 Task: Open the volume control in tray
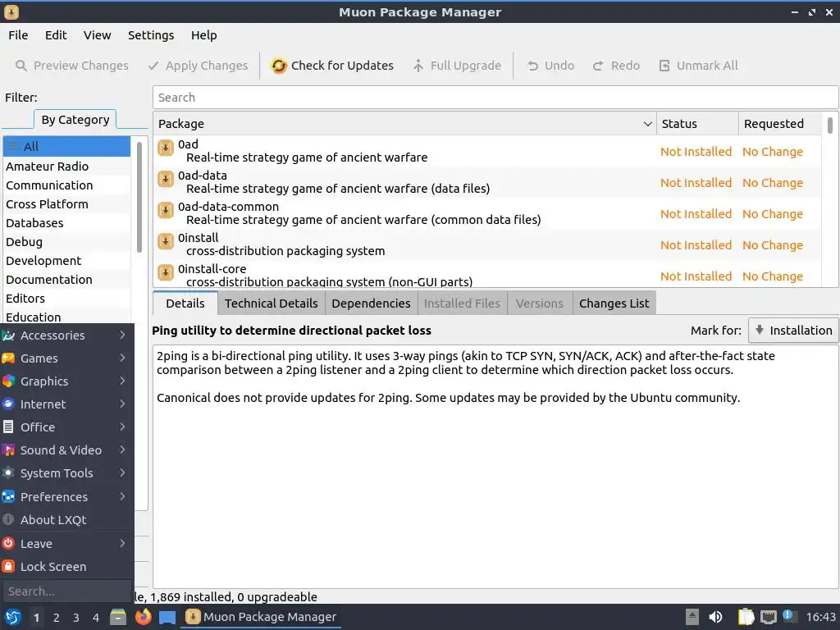[x=715, y=617]
